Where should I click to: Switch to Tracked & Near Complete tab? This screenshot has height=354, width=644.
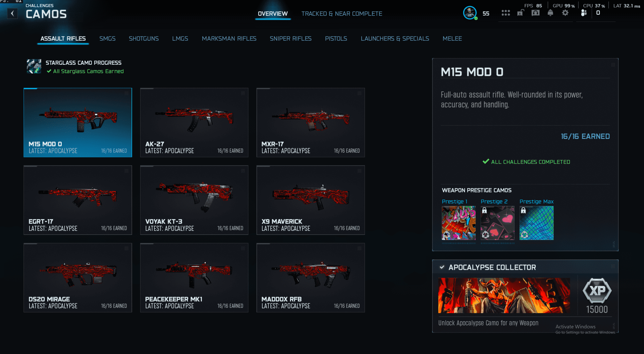point(342,14)
